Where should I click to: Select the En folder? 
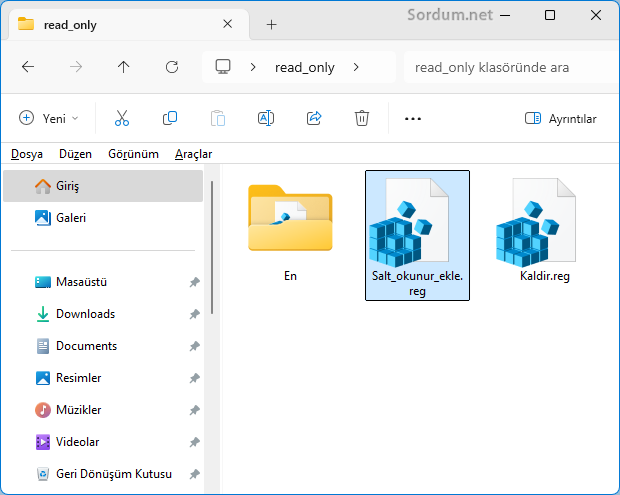click(290, 232)
